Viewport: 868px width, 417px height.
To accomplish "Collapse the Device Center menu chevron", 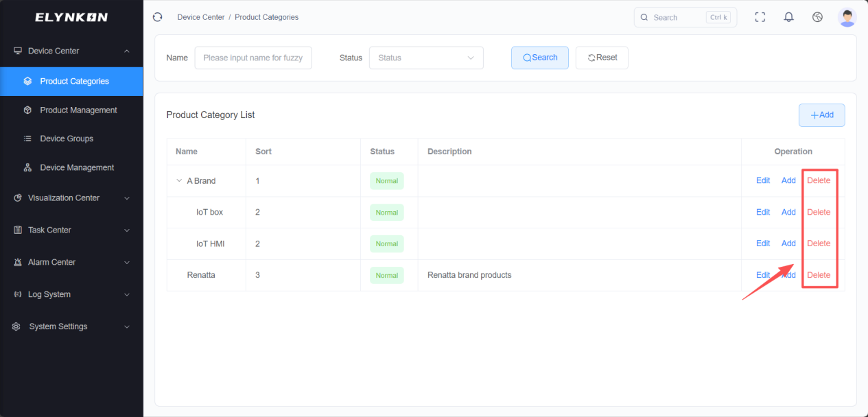I will 126,51.
